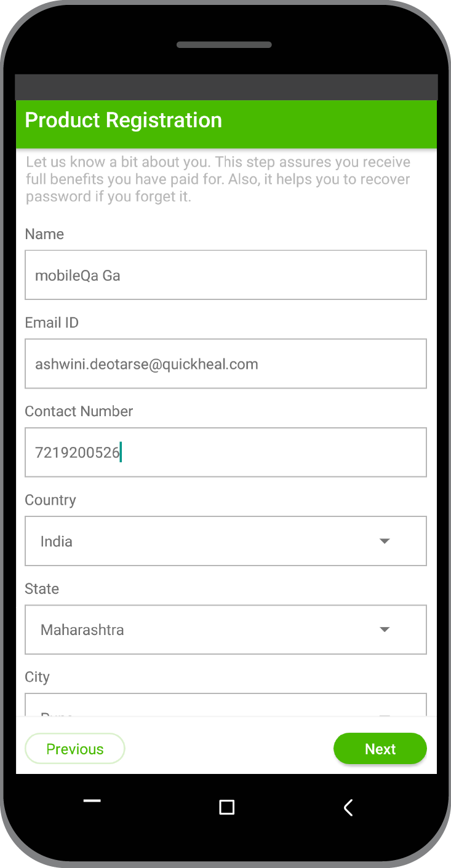This screenshot has width=451, height=868.
Task: Focus the Name field containing mobileQa Ga
Action: click(226, 275)
